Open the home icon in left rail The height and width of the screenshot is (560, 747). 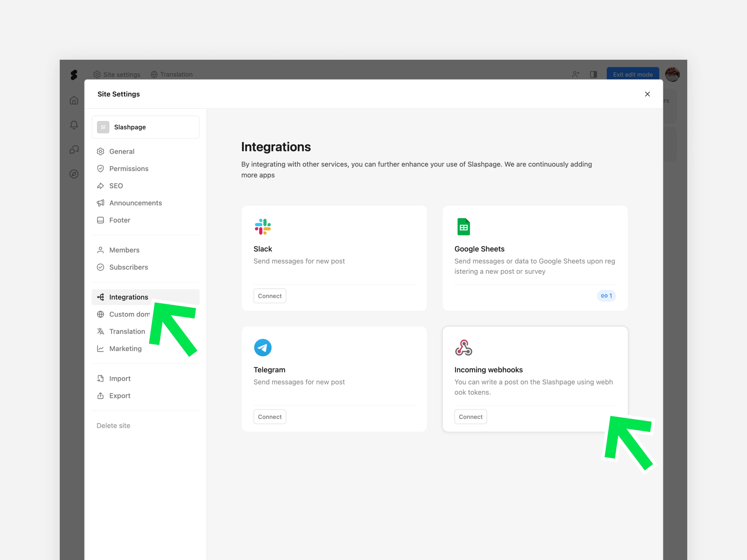[x=74, y=100]
